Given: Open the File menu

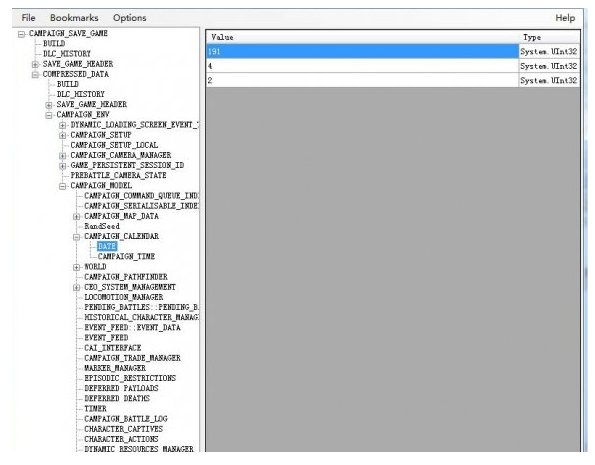Looking at the screenshot, I should click(28, 18).
